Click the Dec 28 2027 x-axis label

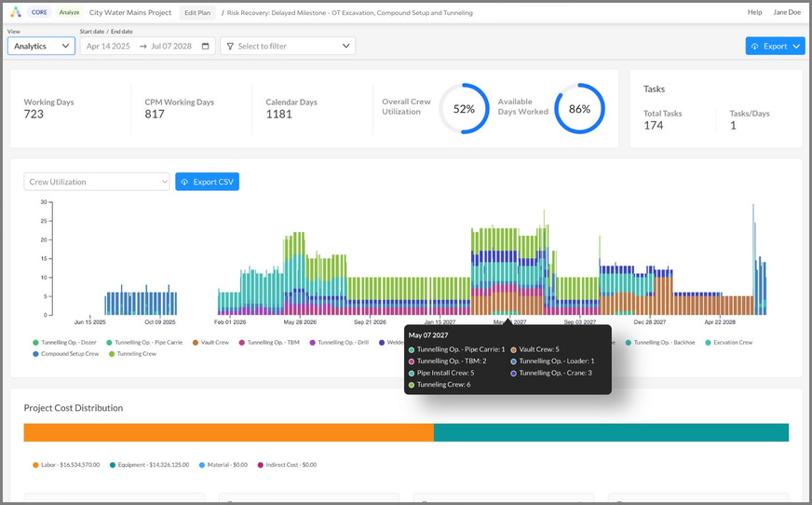pyautogui.click(x=650, y=322)
